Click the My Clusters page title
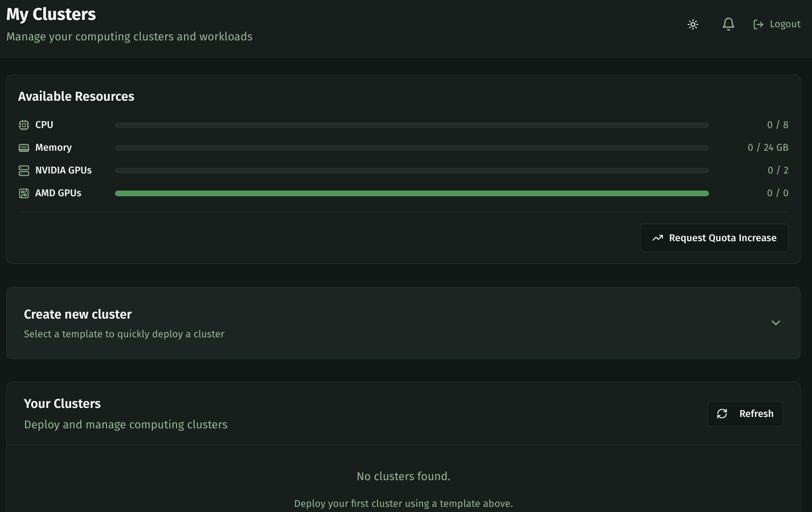Screen dimensions: 812x512 tap(51, 14)
